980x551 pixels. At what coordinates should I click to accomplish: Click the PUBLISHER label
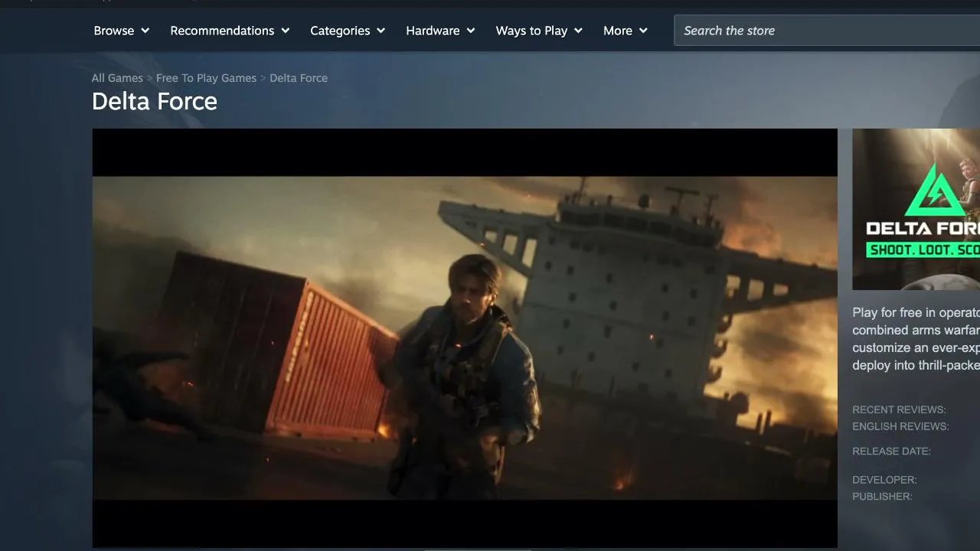[x=882, y=497]
